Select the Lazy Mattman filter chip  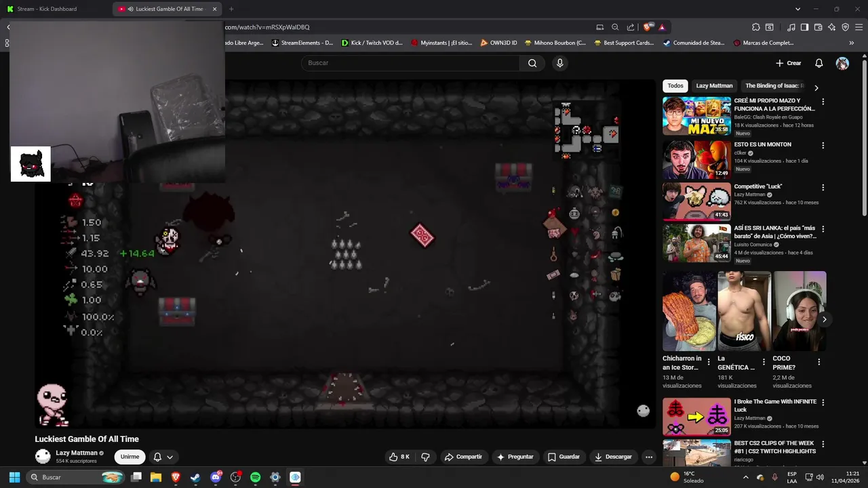(x=714, y=86)
